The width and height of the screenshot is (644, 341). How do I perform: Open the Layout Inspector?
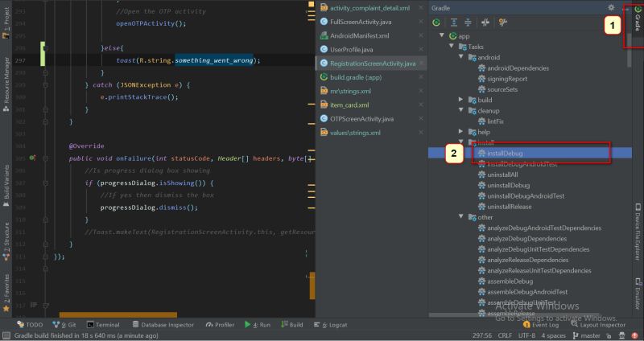[598, 325]
